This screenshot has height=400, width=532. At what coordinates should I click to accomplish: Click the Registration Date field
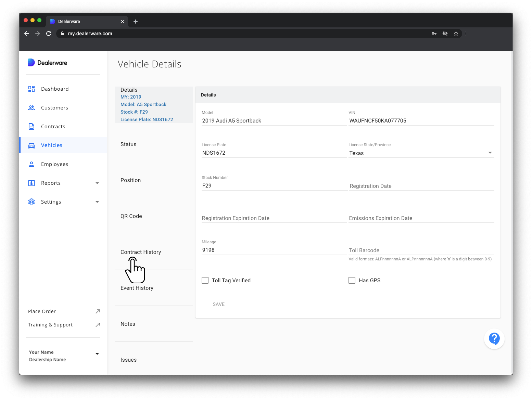click(421, 186)
